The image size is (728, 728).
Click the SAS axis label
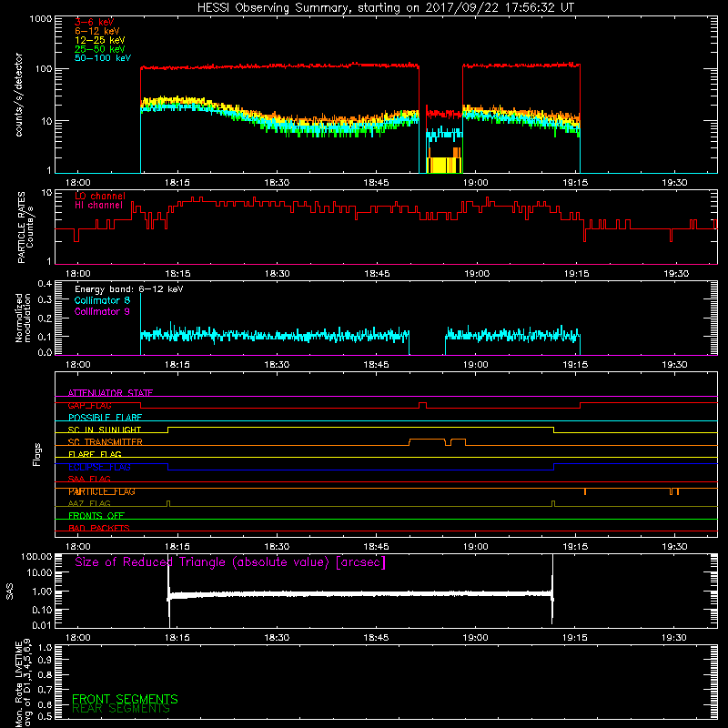click(10, 591)
